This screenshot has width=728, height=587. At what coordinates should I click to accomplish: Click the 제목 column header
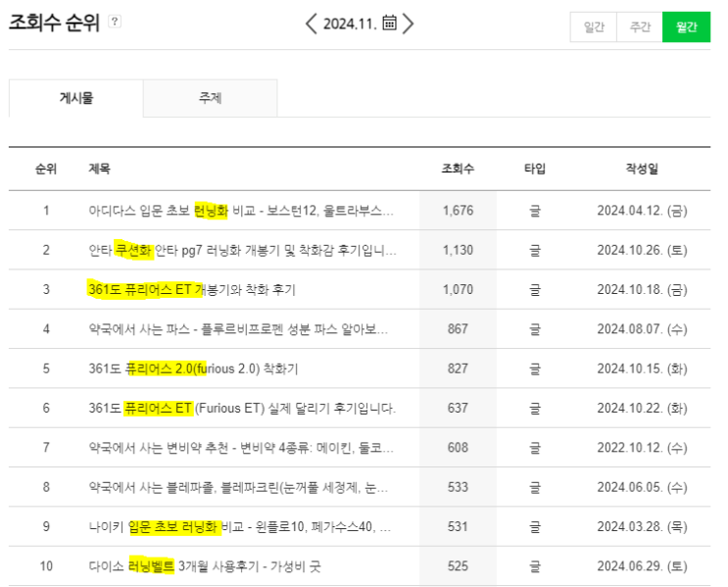click(99, 169)
